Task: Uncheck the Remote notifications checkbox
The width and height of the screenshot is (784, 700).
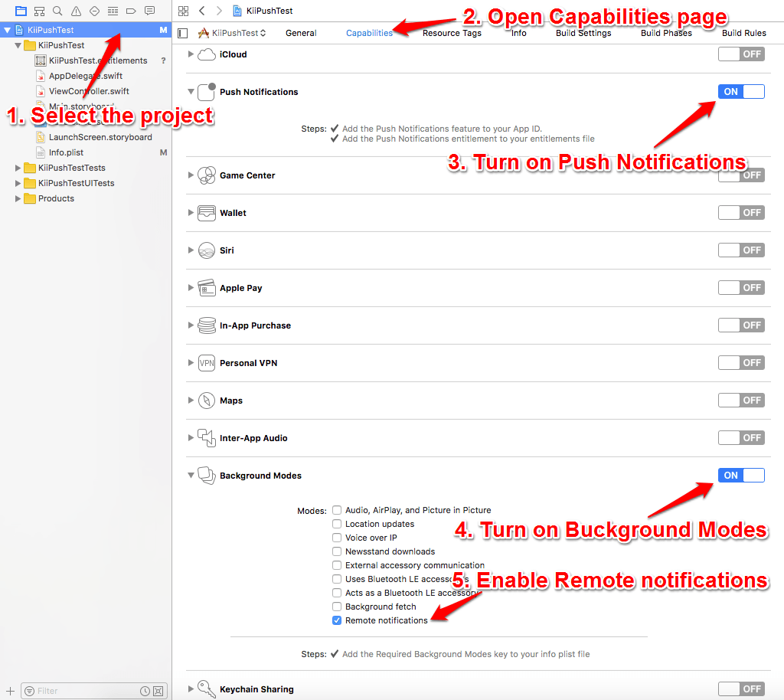Action: click(x=337, y=620)
